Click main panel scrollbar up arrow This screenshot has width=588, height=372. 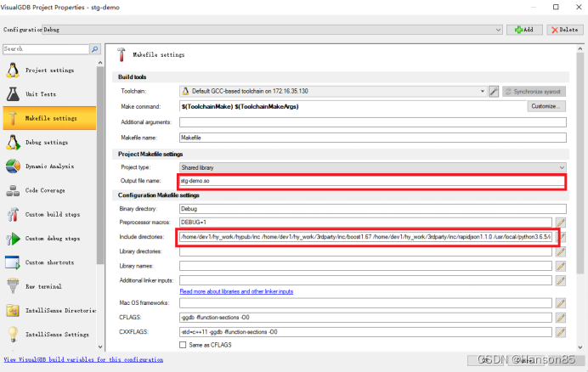[580, 48]
